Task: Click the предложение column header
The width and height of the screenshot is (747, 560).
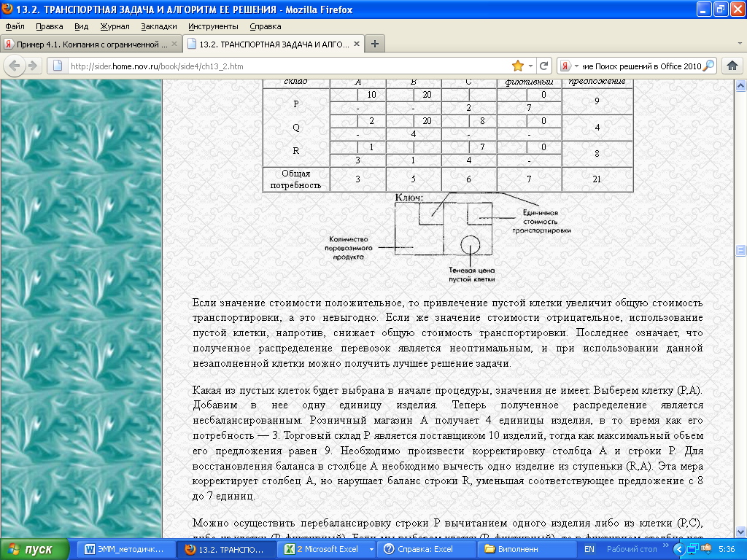Action: click(x=597, y=82)
